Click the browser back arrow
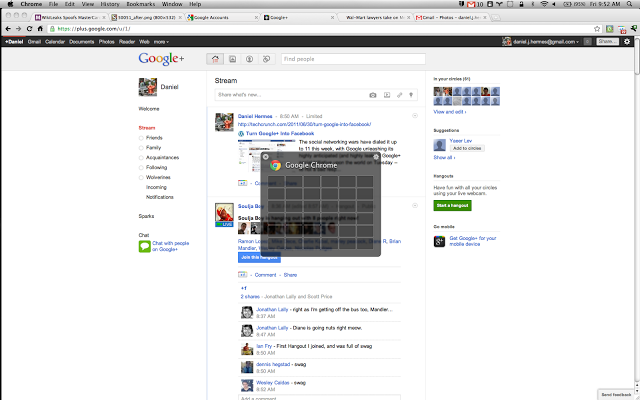The height and width of the screenshot is (400, 640). [x=8, y=29]
